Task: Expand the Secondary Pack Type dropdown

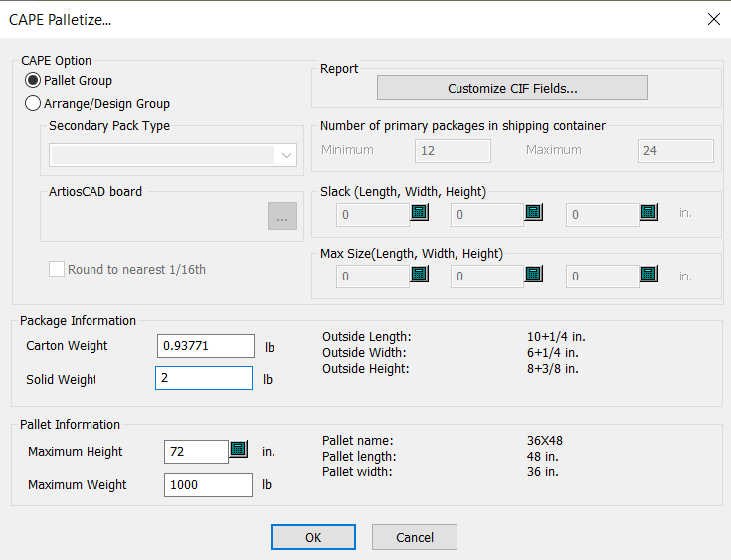Action: click(286, 155)
